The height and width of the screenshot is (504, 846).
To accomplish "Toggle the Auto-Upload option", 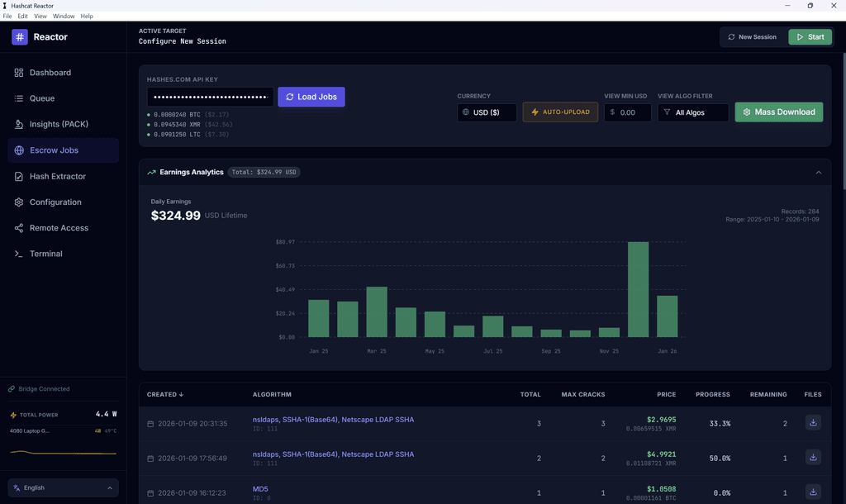I will tap(560, 112).
